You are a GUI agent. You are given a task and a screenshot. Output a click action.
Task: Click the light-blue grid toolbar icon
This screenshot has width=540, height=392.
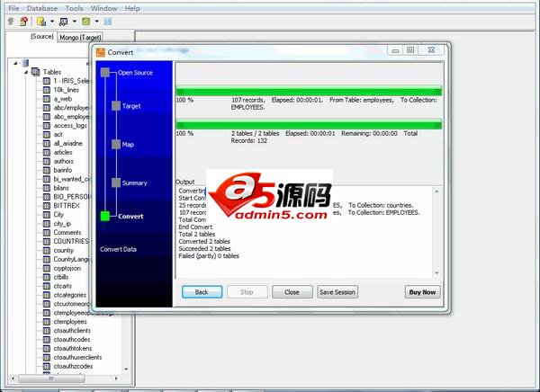coord(108,20)
